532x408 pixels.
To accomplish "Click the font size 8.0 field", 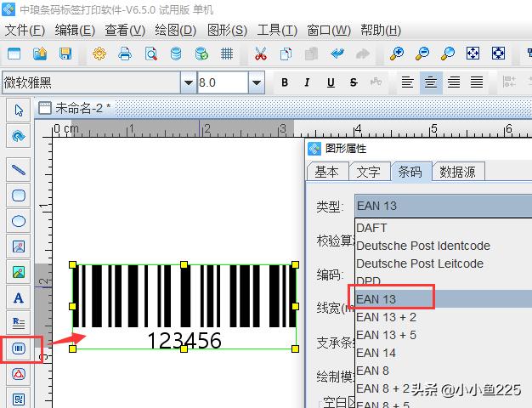I will click(x=223, y=82).
